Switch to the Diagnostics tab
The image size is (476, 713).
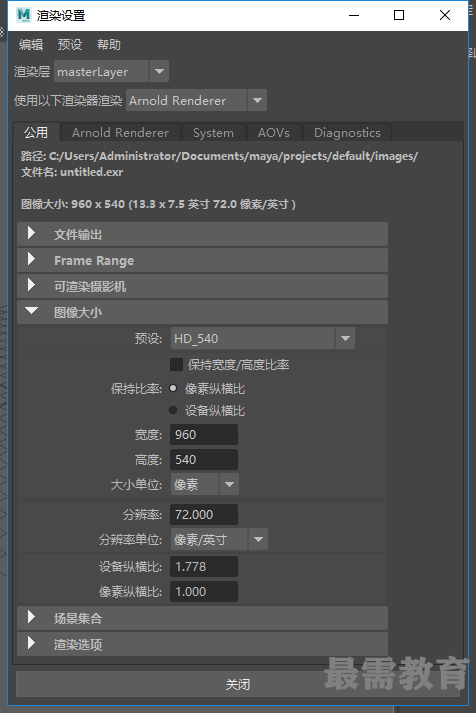coord(347,132)
